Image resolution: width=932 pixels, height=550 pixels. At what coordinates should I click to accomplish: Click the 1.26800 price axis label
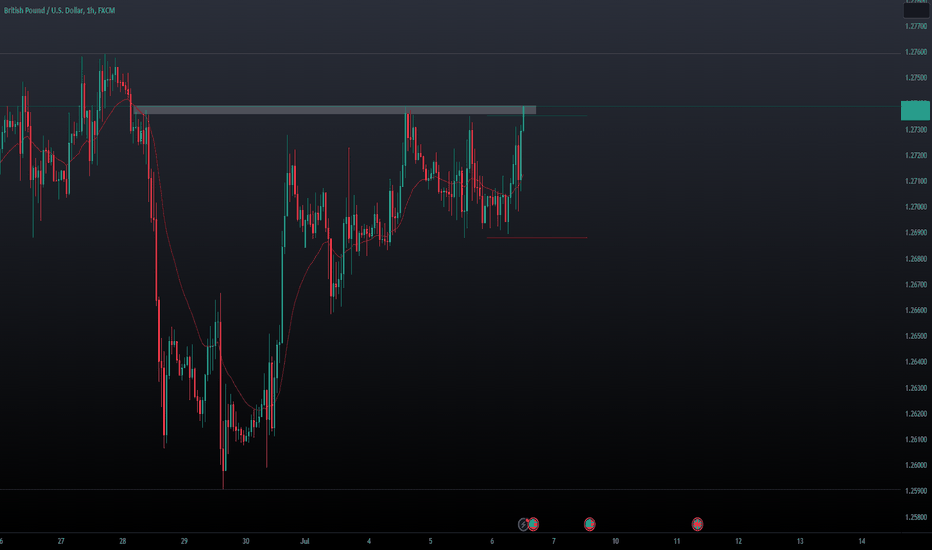point(916,259)
